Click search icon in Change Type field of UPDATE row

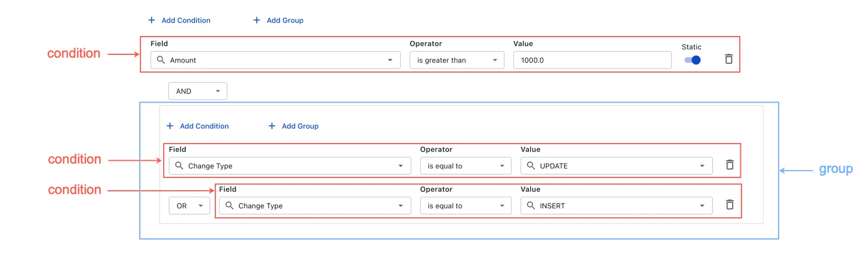(x=179, y=166)
